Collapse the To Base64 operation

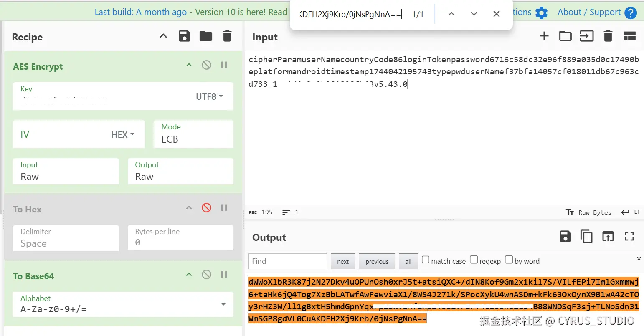(189, 274)
